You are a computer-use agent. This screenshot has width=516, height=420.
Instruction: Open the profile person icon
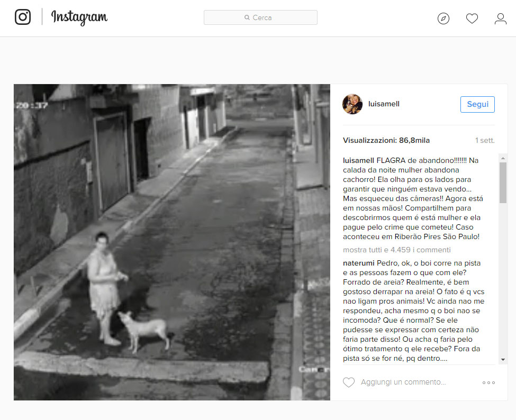pos(501,19)
